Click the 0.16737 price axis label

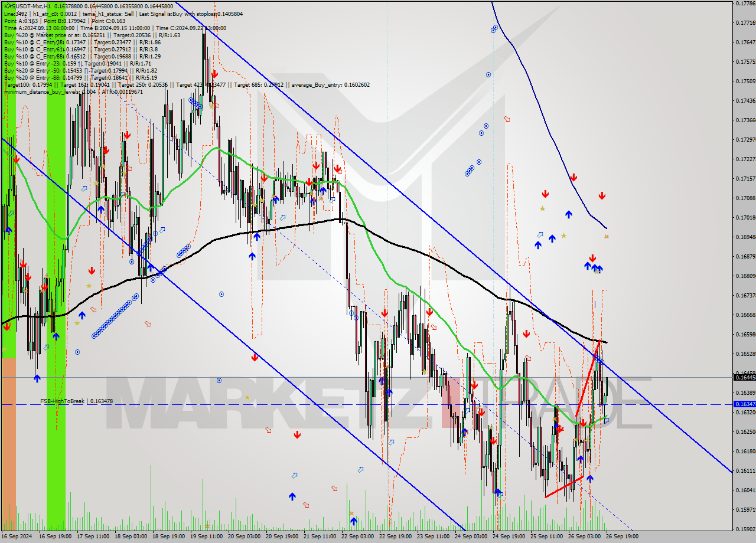pyautogui.click(x=745, y=295)
